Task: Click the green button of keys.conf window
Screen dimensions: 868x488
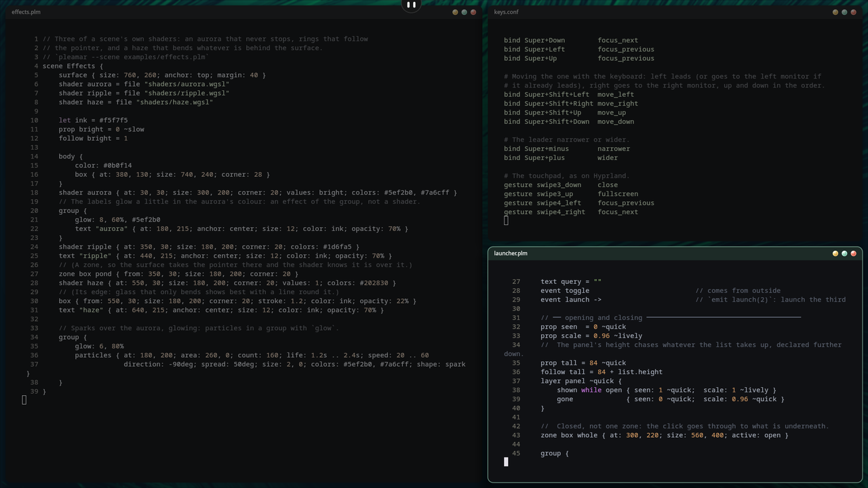Action: coord(844,12)
